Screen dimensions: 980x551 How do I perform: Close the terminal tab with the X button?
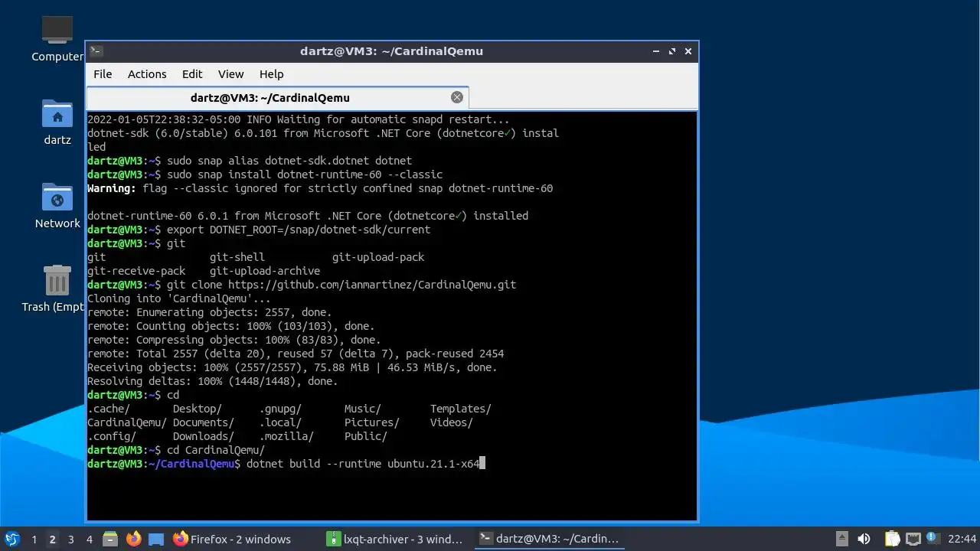pos(457,97)
